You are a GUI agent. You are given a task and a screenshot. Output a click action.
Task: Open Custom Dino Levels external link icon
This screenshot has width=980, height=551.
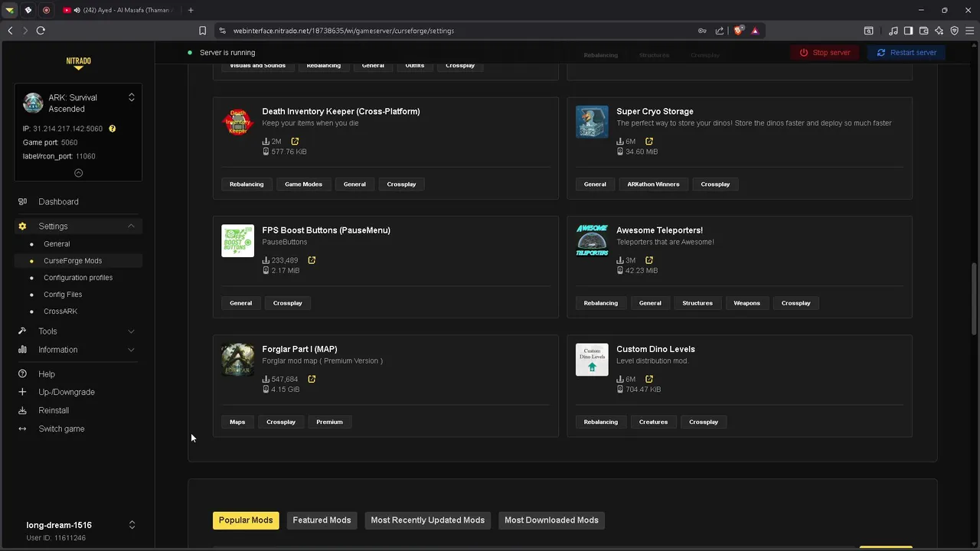click(x=649, y=379)
